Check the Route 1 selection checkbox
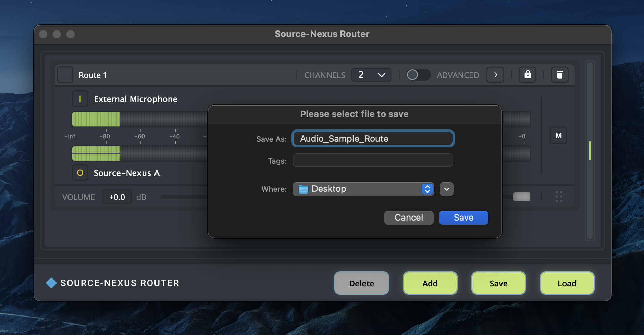Viewport: 644px width, 335px height. point(65,75)
